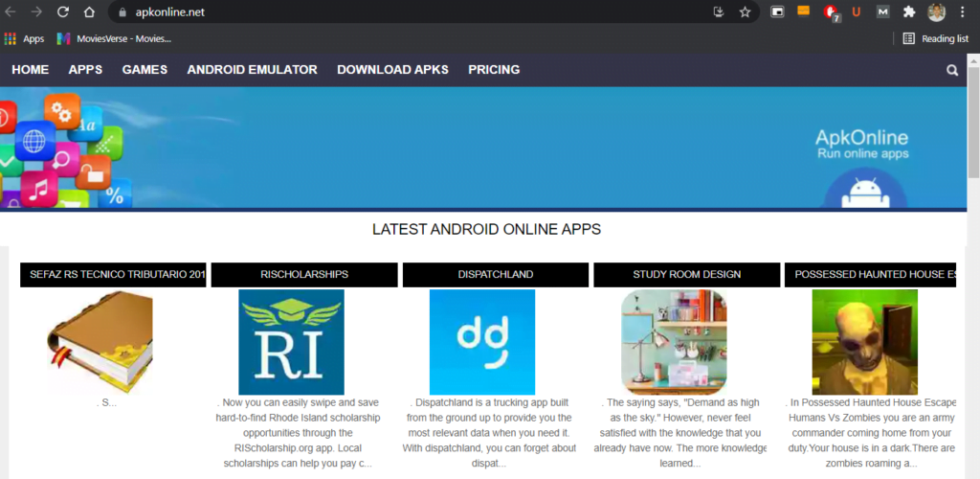Open STUDY ROOM DESIGN app title
The height and width of the screenshot is (479, 980).
[x=687, y=275]
